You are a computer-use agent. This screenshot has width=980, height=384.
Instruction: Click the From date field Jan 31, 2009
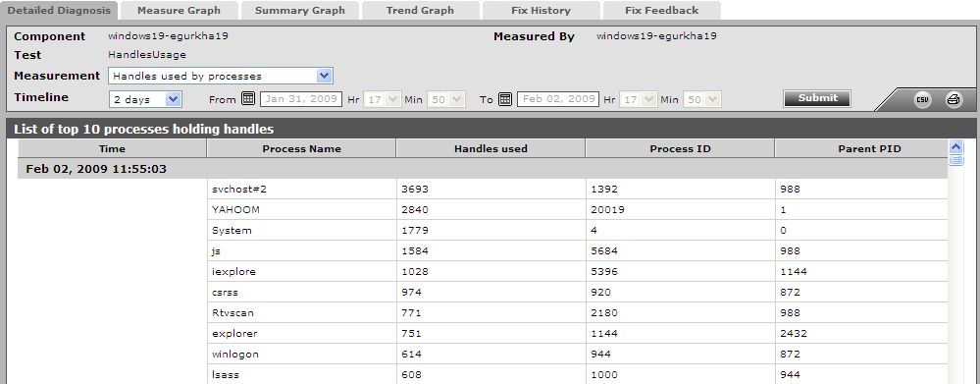pyautogui.click(x=301, y=99)
